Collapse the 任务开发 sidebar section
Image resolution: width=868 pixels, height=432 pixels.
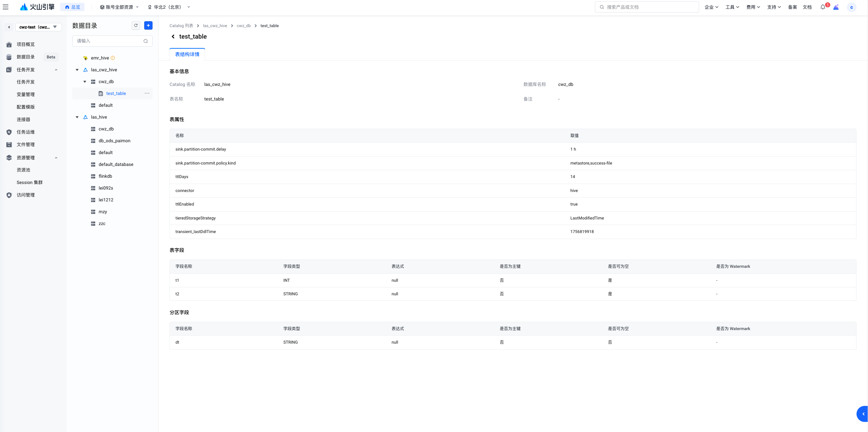56,70
